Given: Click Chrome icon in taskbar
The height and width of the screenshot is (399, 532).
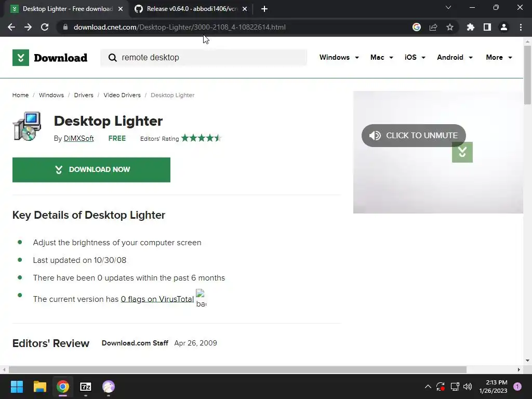Looking at the screenshot, I should (63, 387).
